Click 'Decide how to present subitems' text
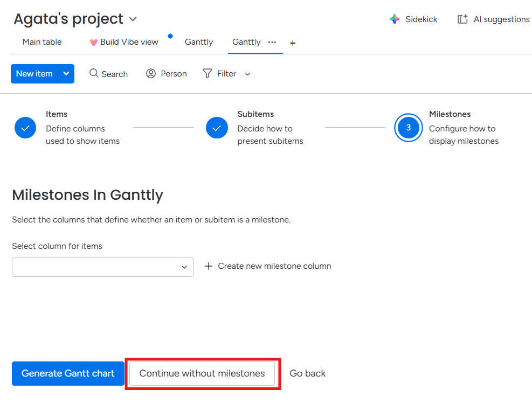532x404 pixels. pos(270,135)
